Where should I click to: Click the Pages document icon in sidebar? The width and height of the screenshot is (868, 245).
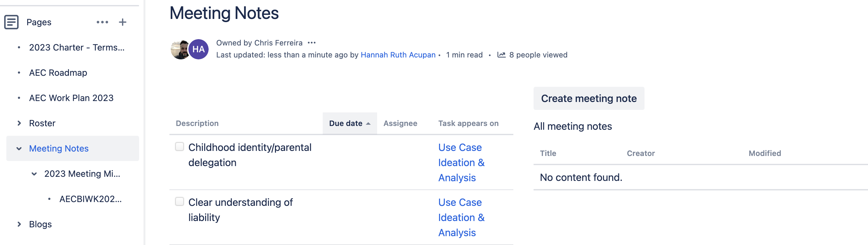11,22
